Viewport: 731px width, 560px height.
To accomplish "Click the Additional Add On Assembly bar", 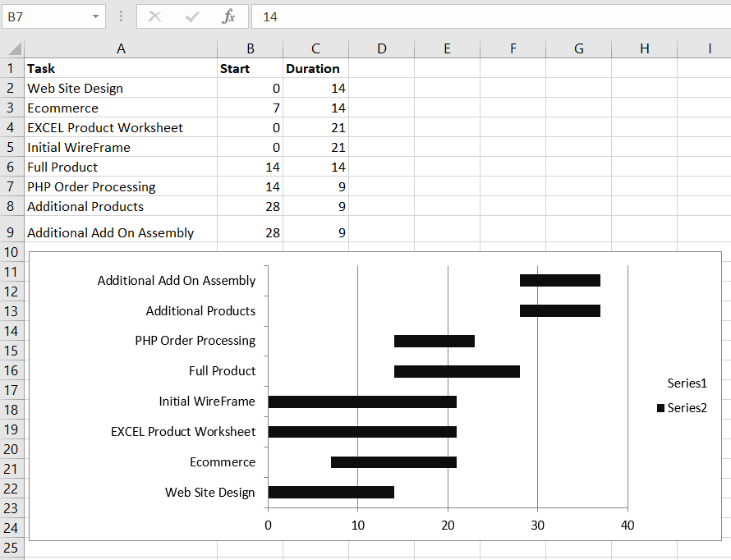I will click(x=559, y=281).
